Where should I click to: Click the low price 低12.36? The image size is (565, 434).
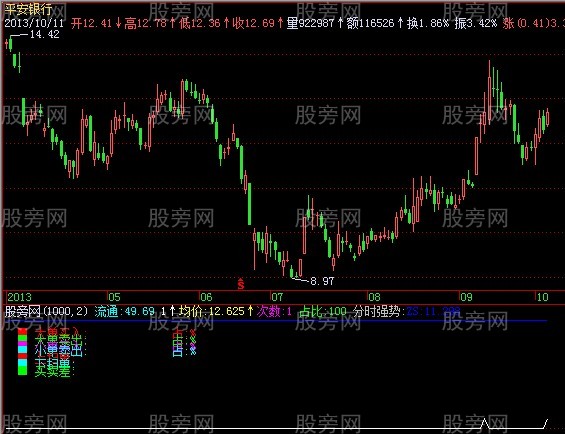pos(199,23)
